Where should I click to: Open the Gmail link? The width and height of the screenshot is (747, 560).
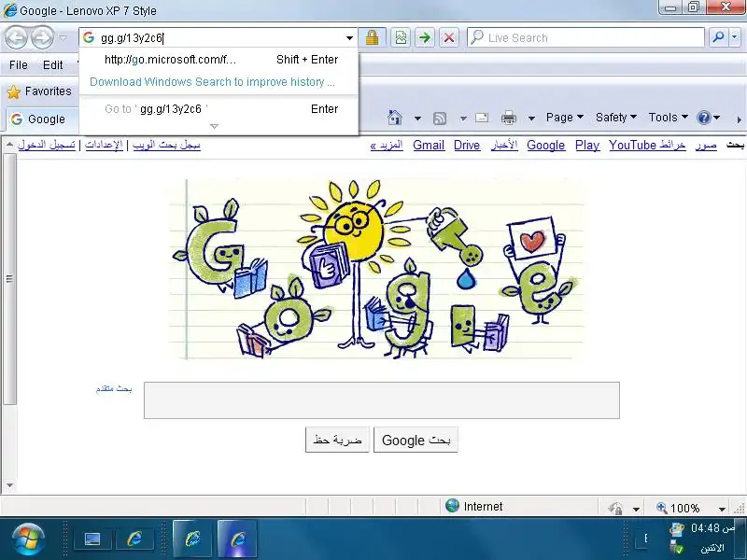point(429,146)
